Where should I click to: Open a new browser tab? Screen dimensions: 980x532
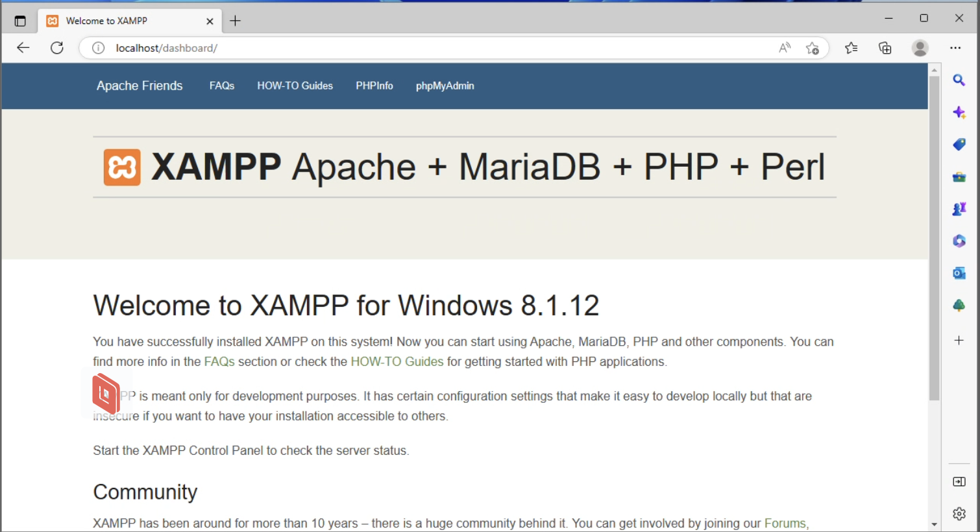pyautogui.click(x=235, y=21)
